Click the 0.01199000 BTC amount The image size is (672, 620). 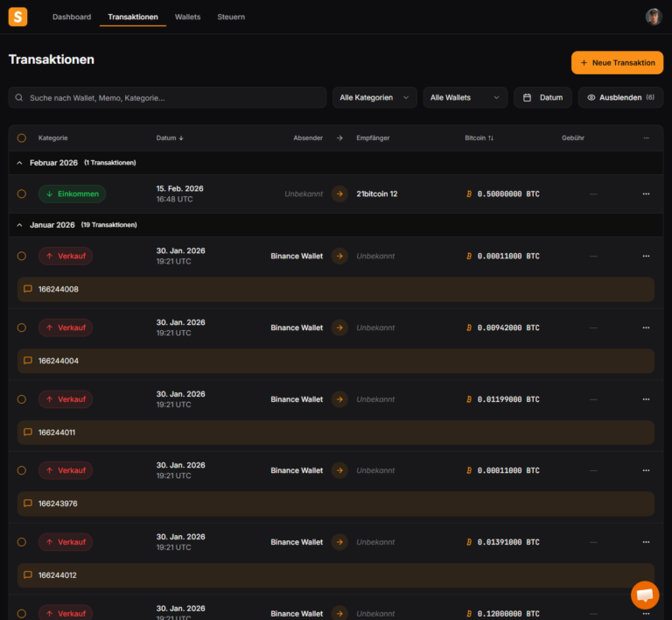[x=508, y=399]
